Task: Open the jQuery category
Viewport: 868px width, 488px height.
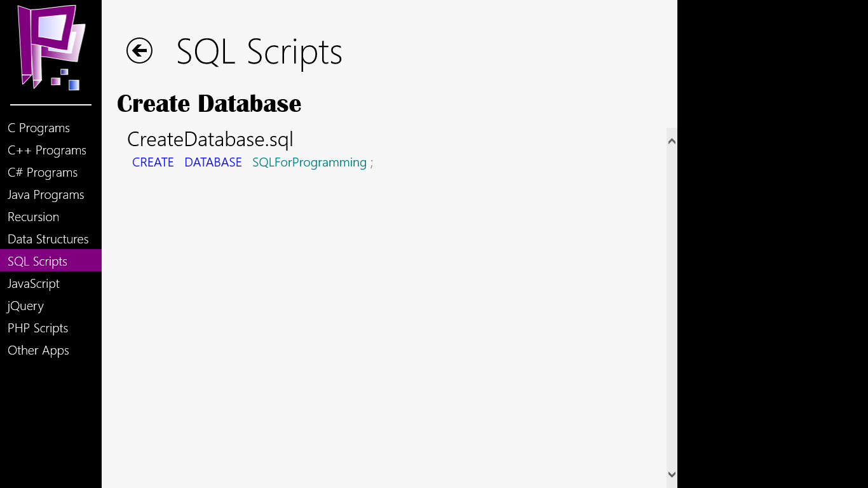Action: point(25,306)
